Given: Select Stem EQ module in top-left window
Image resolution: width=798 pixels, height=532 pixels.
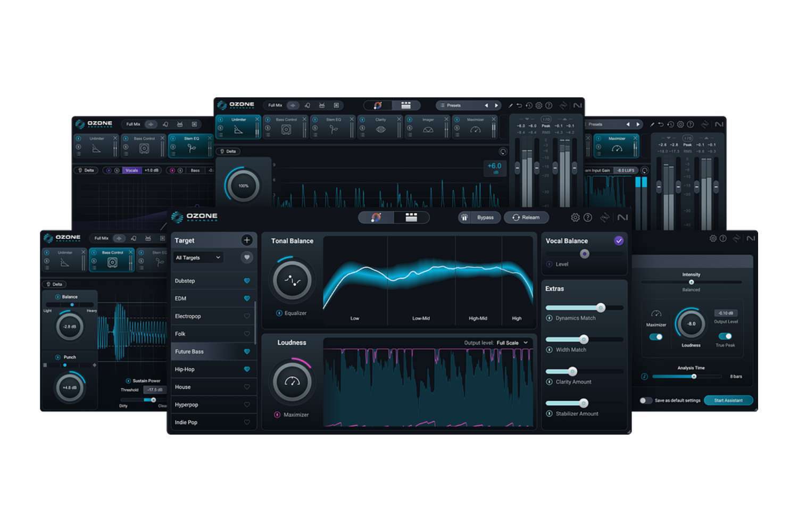Looking at the screenshot, I should pos(191,146).
